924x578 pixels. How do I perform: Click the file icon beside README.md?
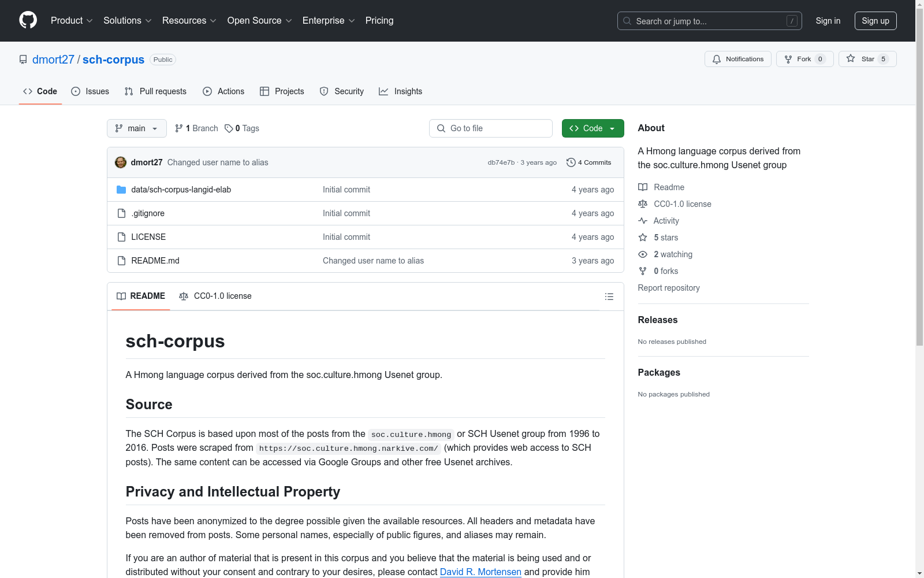tap(121, 261)
